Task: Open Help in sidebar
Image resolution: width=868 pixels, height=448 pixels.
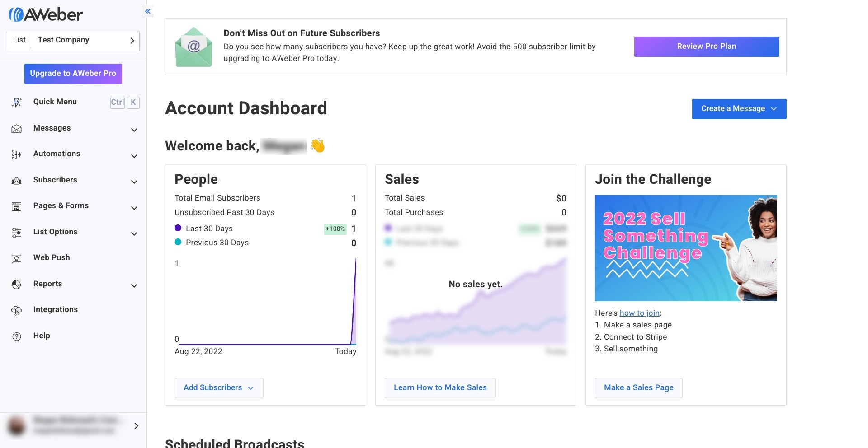Action: coord(42,336)
